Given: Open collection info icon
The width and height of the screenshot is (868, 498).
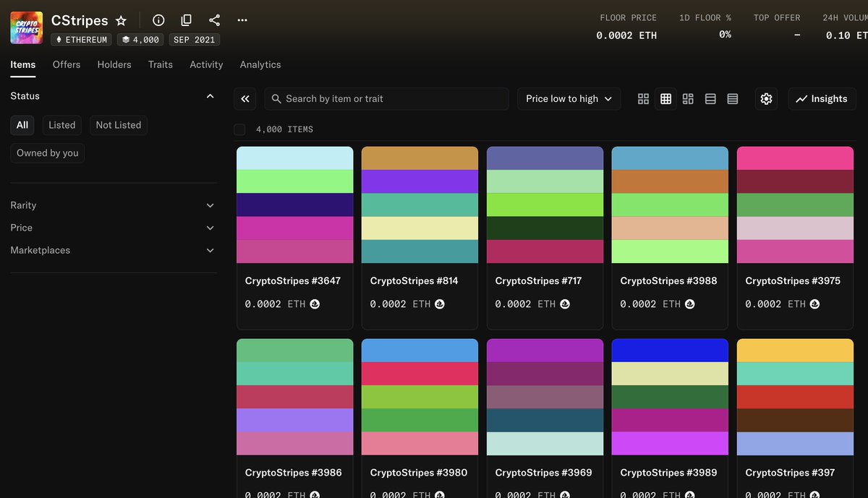Looking at the screenshot, I should click(158, 20).
